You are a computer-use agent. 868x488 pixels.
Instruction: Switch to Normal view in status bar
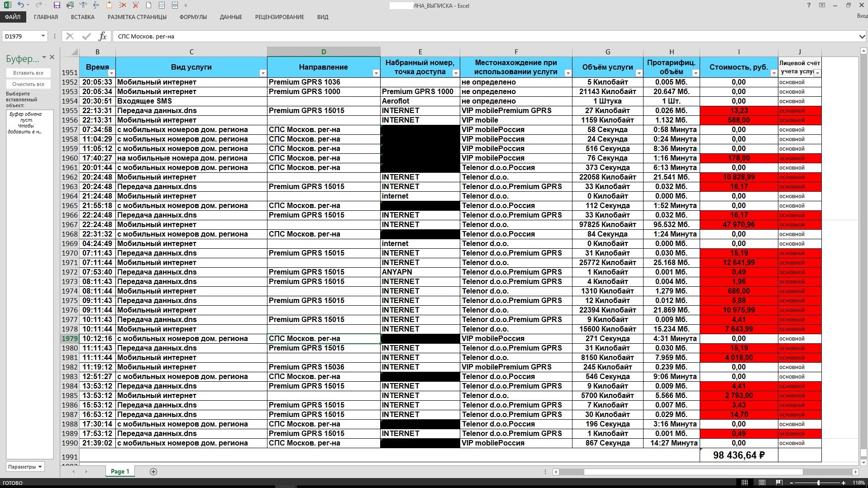[744, 483]
